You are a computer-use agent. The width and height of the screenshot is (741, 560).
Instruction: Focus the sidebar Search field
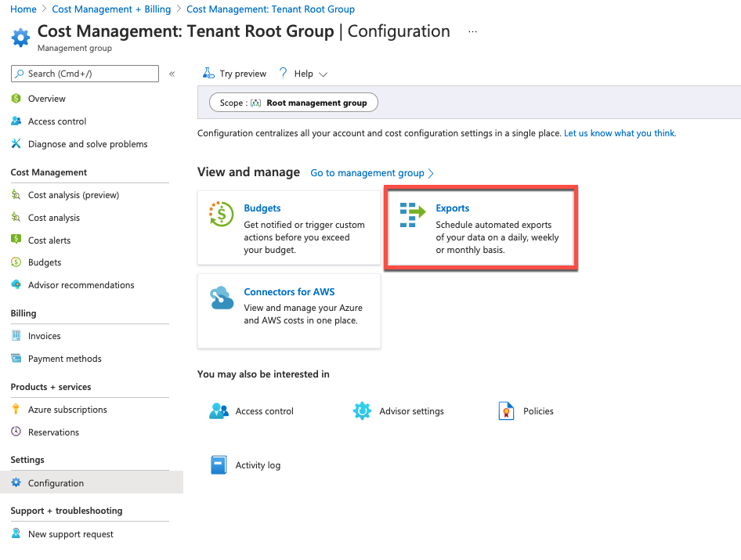pos(85,74)
